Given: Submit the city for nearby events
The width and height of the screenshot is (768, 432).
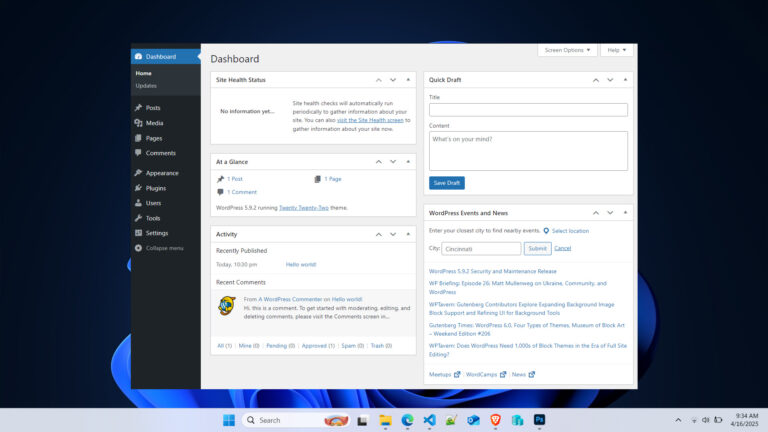Looking at the screenshot, I should pos(537,249).
